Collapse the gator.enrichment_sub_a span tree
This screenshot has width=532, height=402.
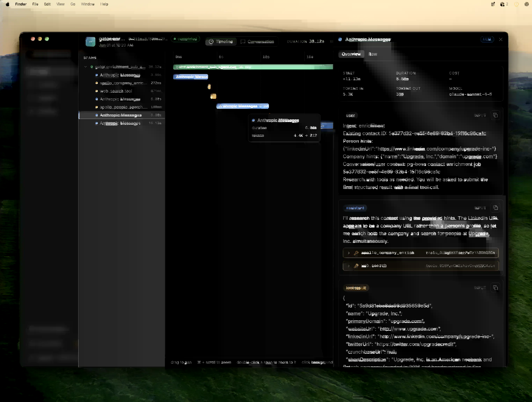(85, 67)
